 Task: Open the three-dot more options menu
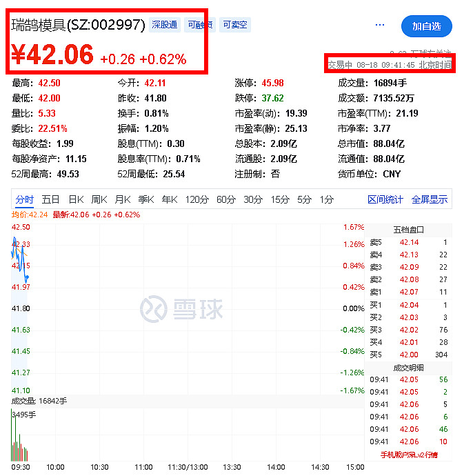tap(379, 25)
